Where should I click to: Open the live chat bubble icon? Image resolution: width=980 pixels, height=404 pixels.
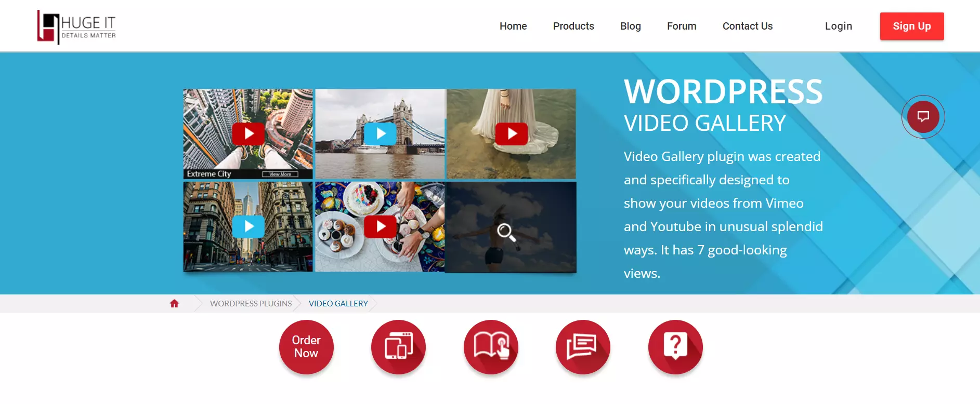coord(923,117)
